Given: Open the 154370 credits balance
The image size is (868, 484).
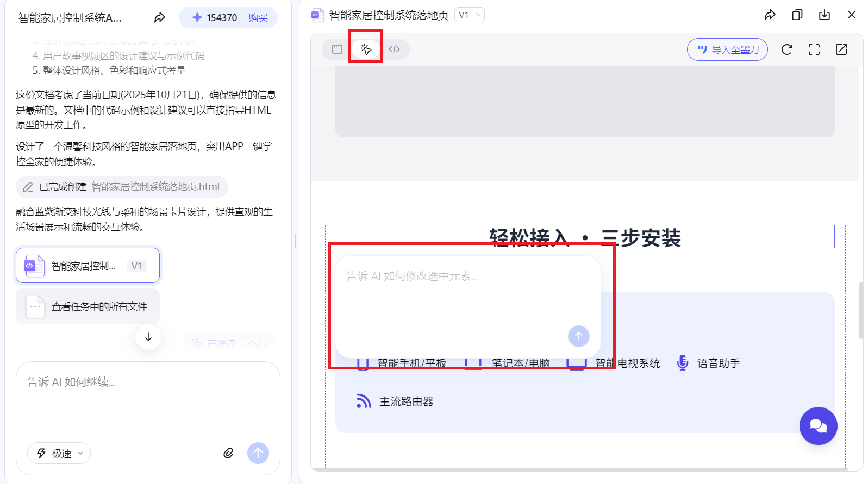Looking at the screenshot, I should coord(216,18).
